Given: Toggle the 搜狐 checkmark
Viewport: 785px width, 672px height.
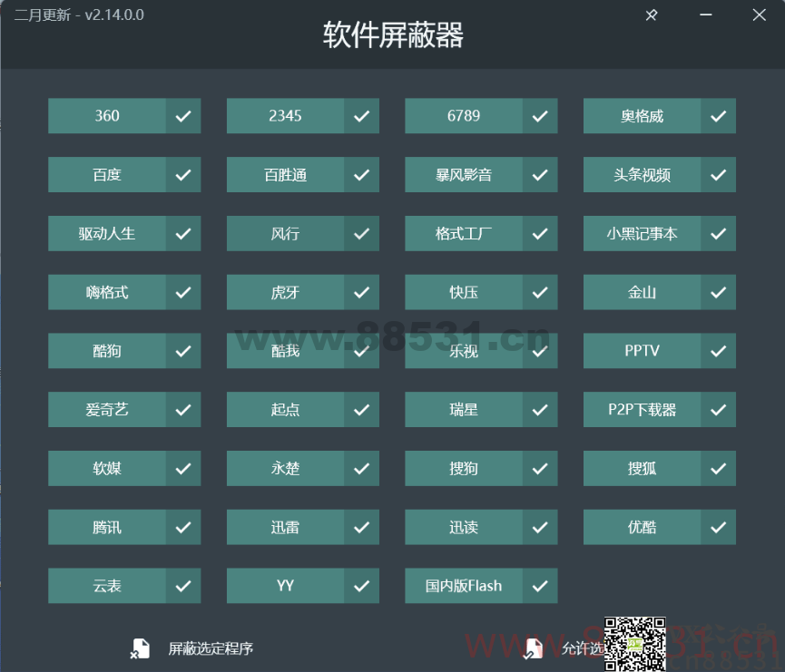Looking at the screenshot, I should (718, 468).
